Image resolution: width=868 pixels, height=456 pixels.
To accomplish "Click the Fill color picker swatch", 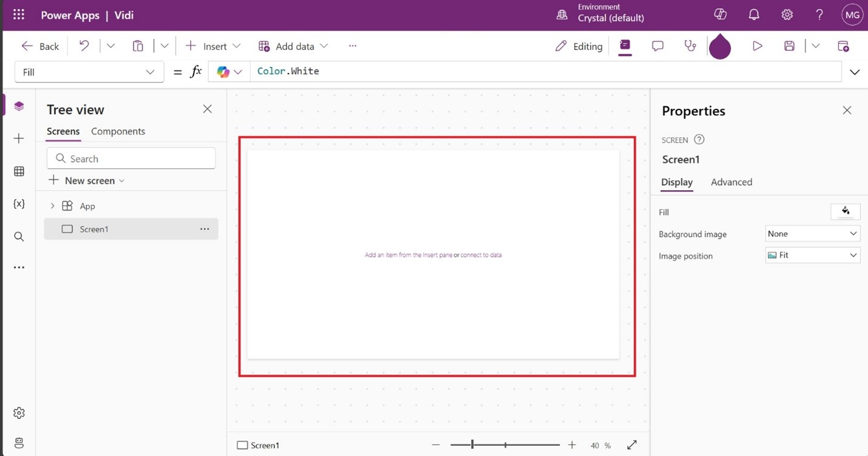I will coord(845,211).
